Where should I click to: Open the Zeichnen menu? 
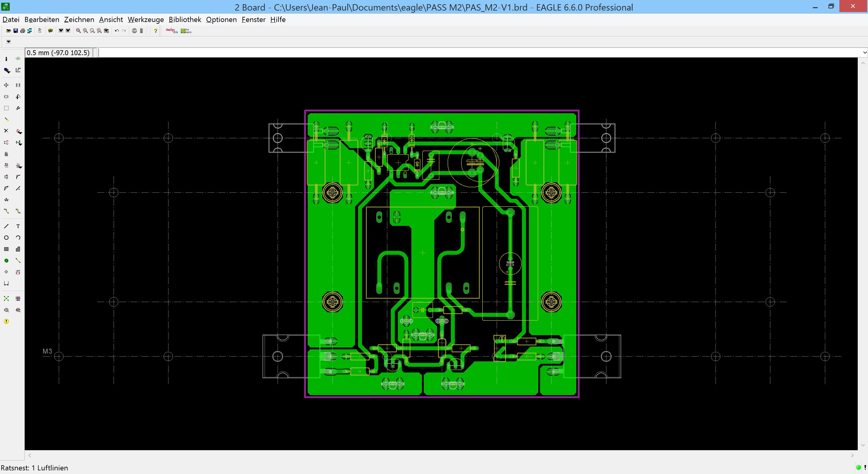79,20
